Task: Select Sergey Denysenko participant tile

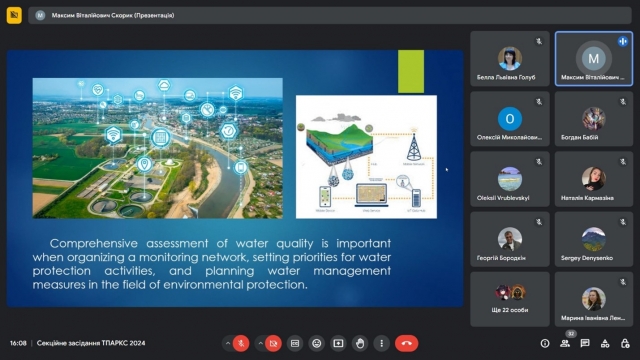Action: click(x=593, y=239)
